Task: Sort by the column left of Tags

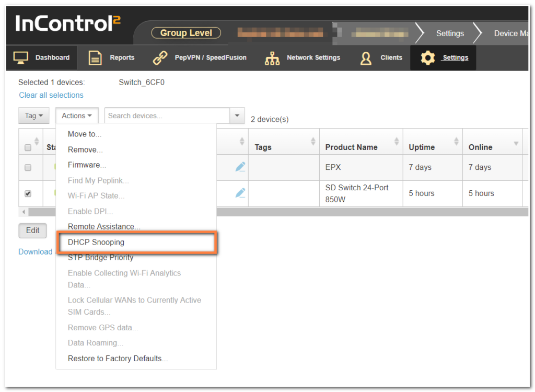Action: [x=242, y=141]
